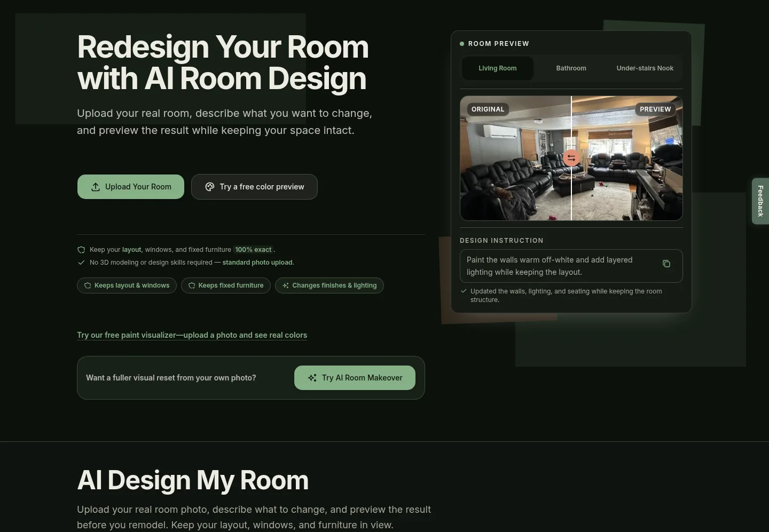
Task: Click the palette icon in free color preview
Action: pos(210,187)
